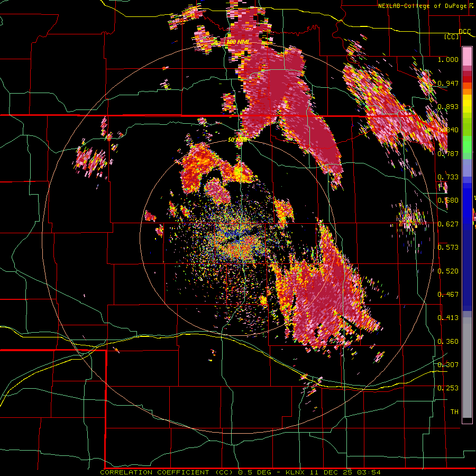Click the 50 NMI range ring label

(x=237, y=140)
